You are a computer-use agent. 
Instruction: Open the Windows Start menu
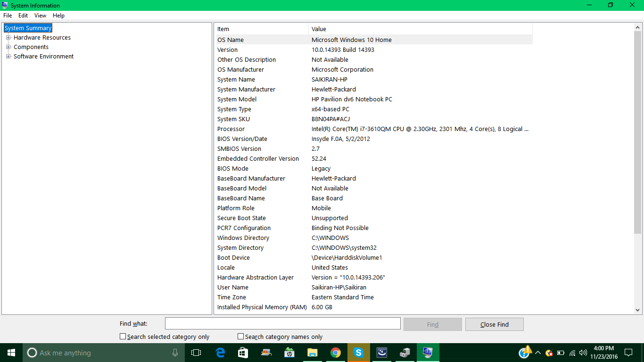(11, 353)
